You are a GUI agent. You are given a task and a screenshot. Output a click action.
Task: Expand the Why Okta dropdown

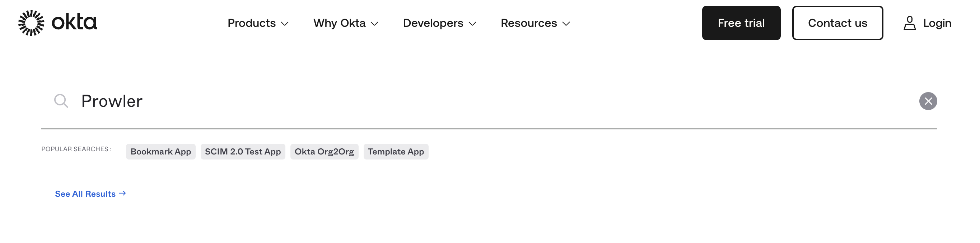point(375,24)
